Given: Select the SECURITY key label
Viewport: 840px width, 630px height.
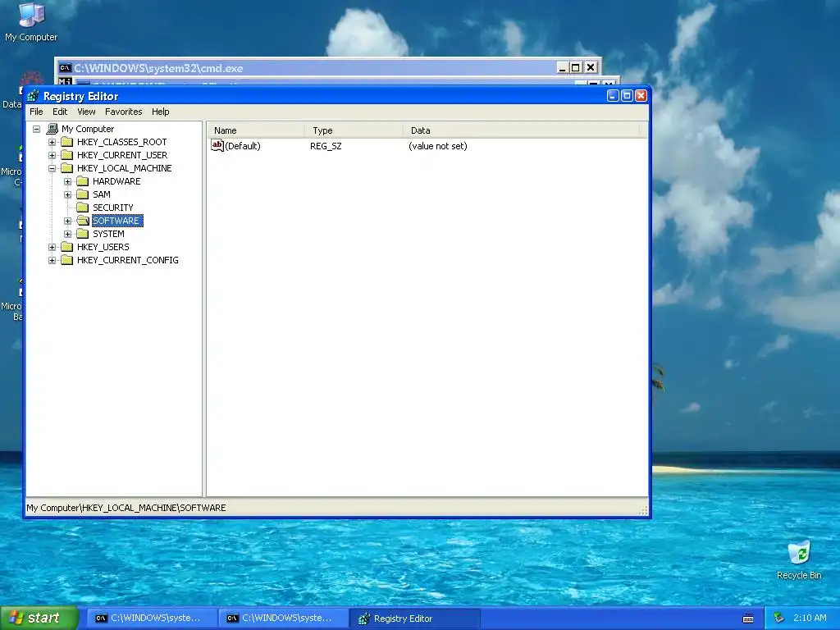Looking at the screenshot, I should 113,208.
